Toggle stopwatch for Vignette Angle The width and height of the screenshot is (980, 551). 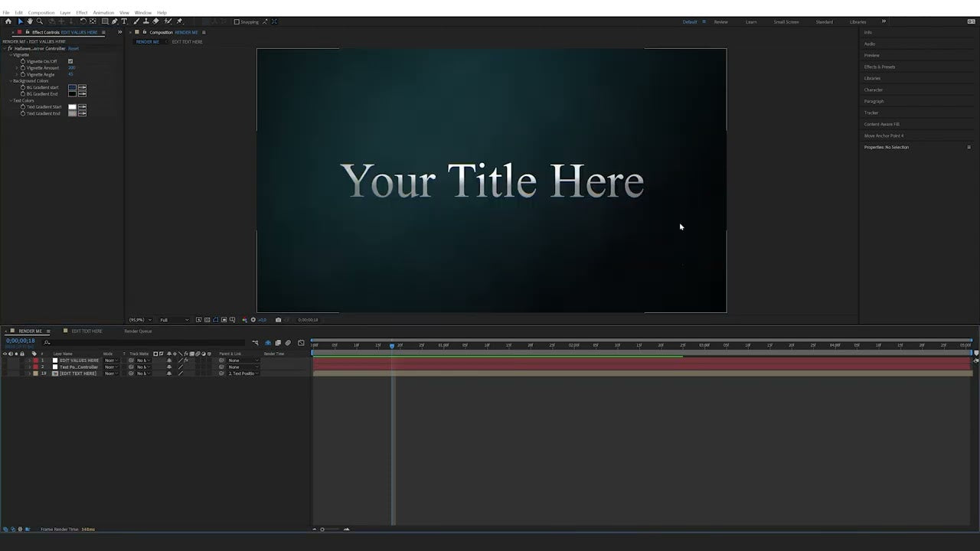[x=23, y=74]
